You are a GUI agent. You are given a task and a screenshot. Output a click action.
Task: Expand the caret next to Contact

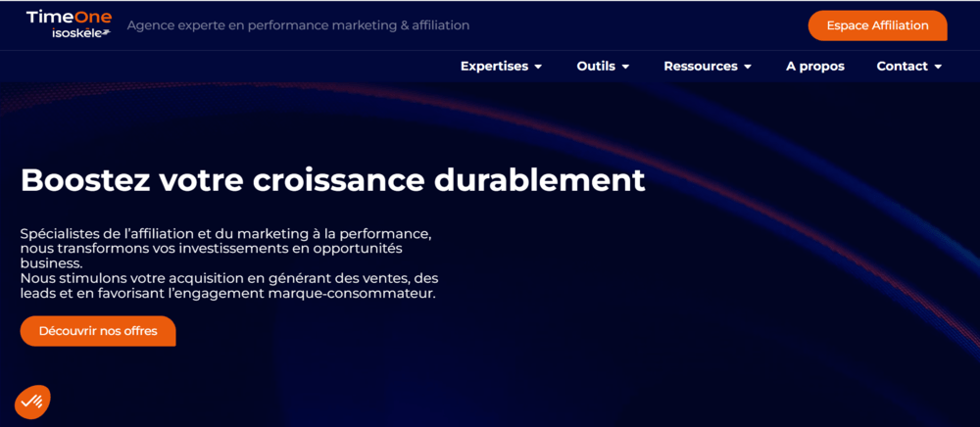click(938, 68)
